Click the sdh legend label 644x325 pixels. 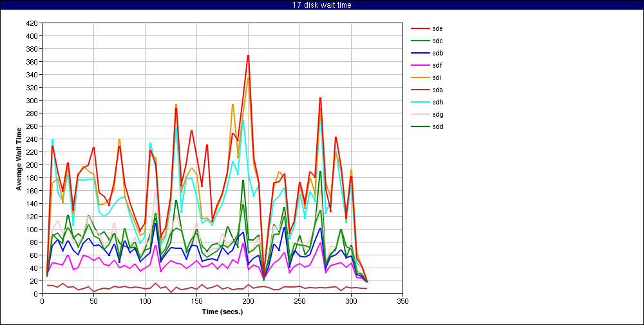437,102
